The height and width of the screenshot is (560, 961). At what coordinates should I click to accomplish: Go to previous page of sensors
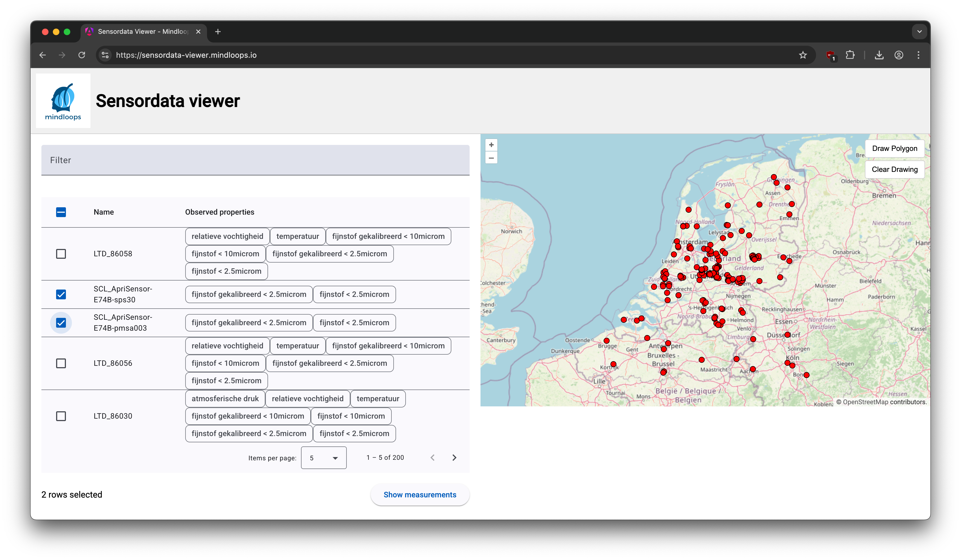(433, 458)
